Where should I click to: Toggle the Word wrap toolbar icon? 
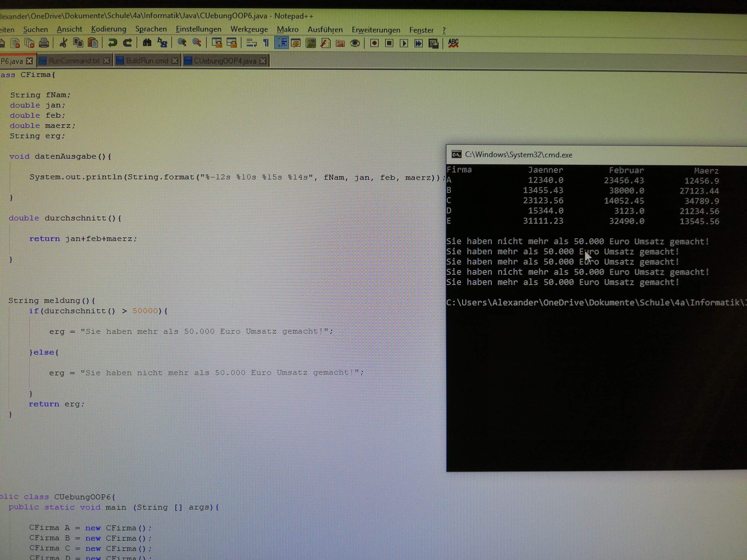[251, 43]
